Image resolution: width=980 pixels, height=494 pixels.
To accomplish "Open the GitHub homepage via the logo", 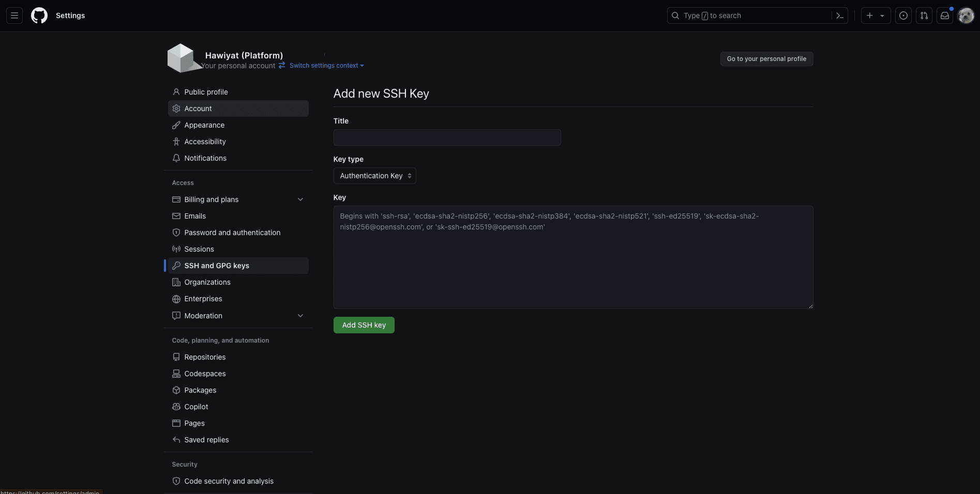I will tap(39, 16).
